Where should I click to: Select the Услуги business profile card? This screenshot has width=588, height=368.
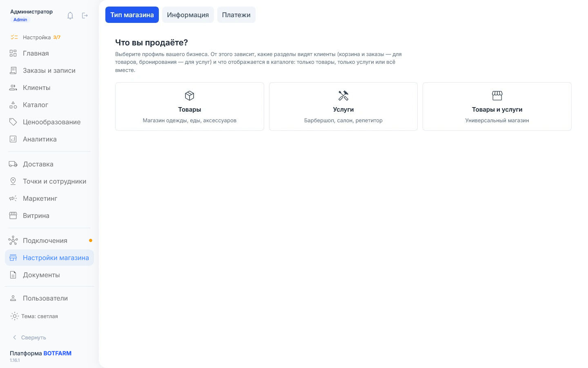343,107
